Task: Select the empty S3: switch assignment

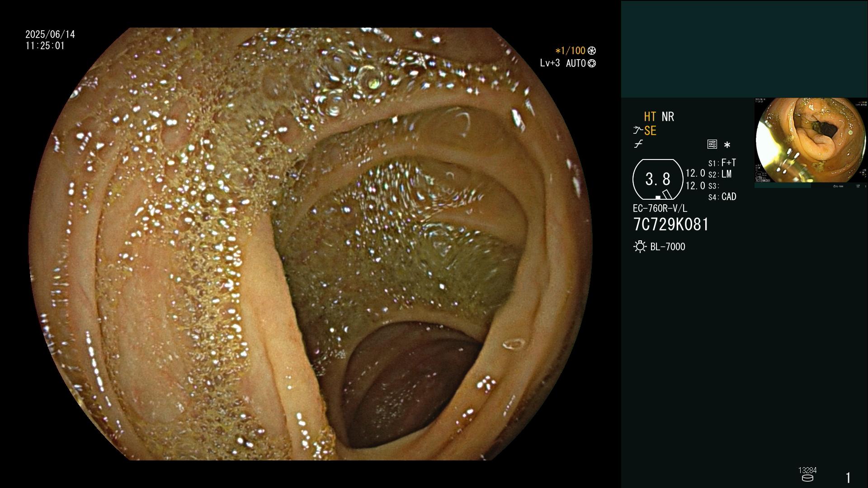Action: pos(713,186)
